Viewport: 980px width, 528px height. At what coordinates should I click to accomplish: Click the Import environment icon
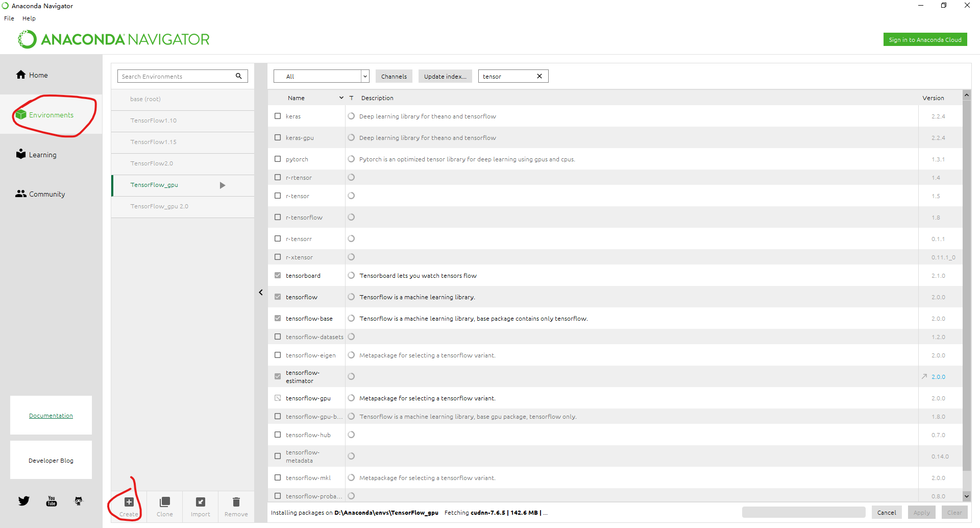pyautogui.click(x=201, y=502)
